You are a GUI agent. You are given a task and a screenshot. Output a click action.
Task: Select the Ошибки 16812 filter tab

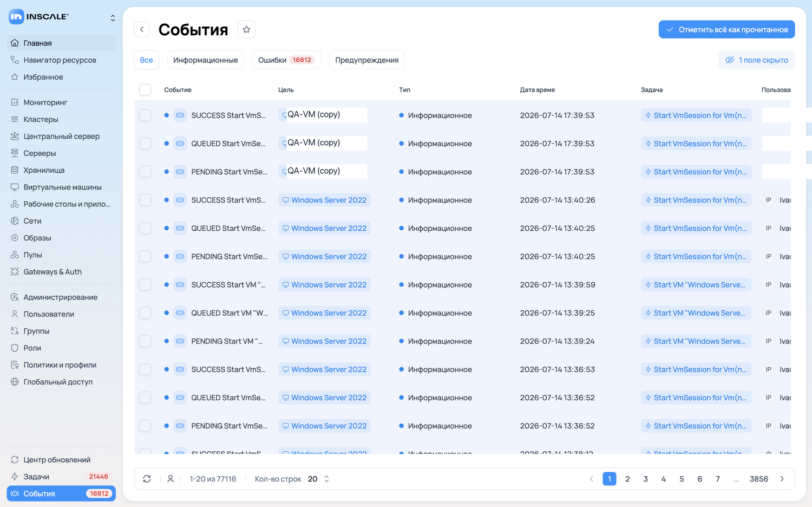point(286,60)
